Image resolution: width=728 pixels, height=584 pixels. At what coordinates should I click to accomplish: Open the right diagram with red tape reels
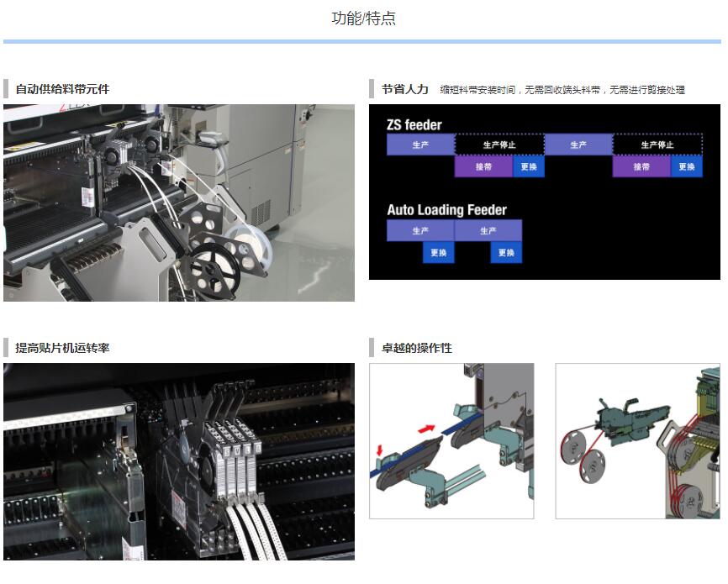tap(637, 440)
